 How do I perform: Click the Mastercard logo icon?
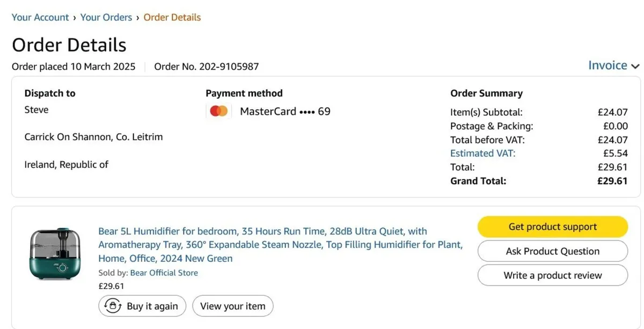[219, 112]
